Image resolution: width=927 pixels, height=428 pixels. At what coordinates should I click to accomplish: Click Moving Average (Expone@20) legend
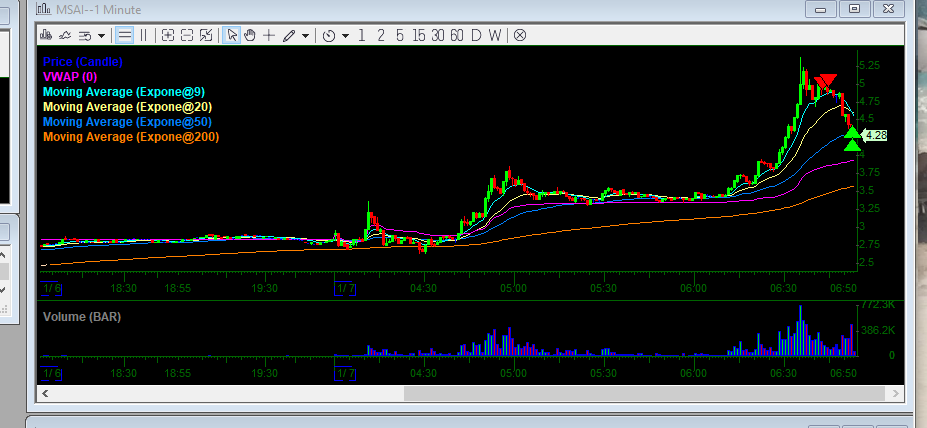click(x=128, y=107)
